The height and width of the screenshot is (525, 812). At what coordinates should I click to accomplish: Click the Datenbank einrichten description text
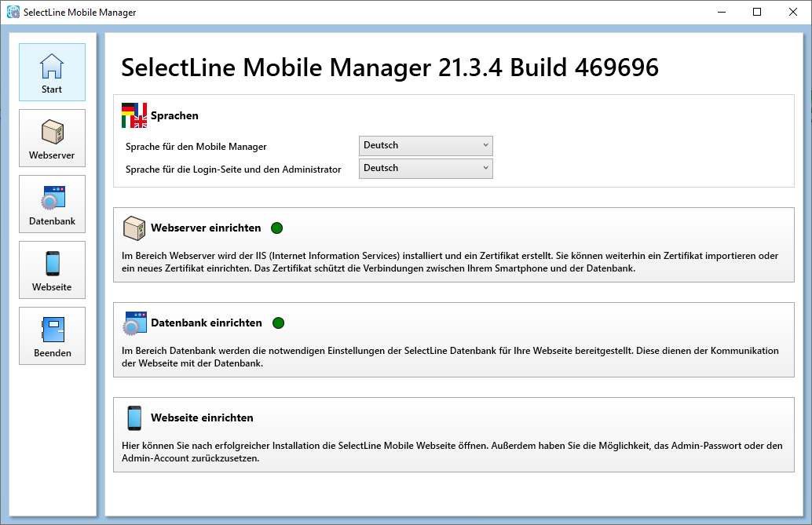pyautogui.click(x=450, y=357)
